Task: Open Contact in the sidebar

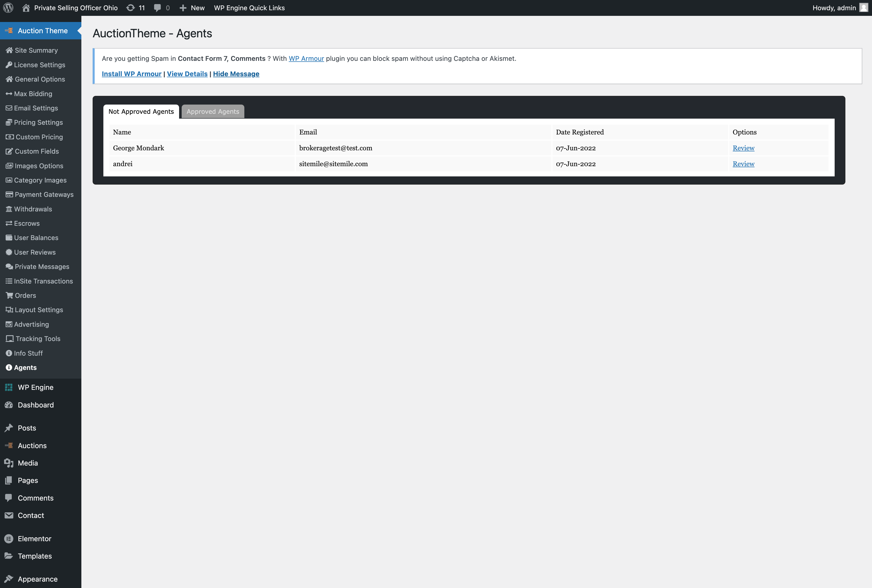Action: pyautogui.click(x=31, y=515)
